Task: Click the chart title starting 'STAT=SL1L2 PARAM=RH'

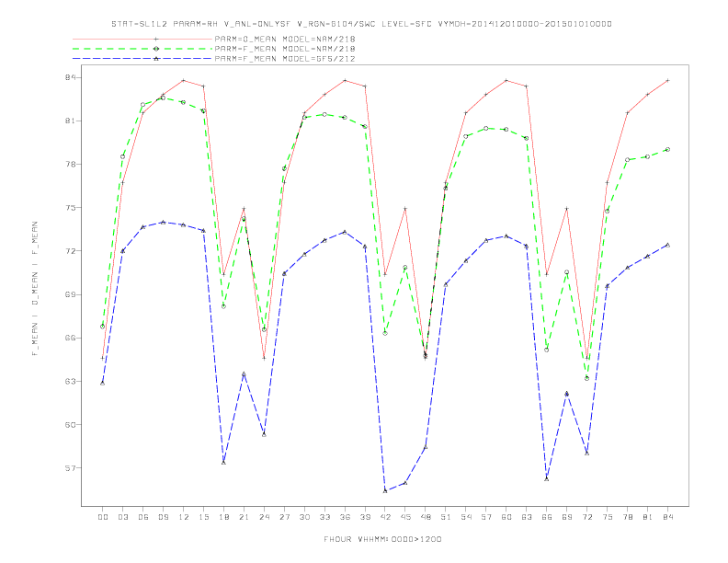Action: tap(361, 24)
